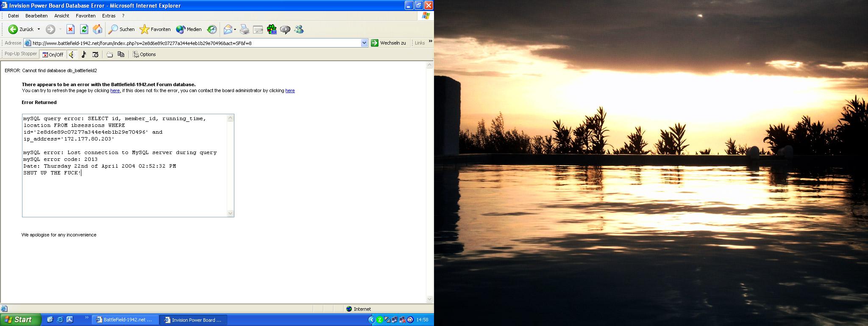Click the Wechseln zu go button

pyautogui.click(x=389, y=43)
